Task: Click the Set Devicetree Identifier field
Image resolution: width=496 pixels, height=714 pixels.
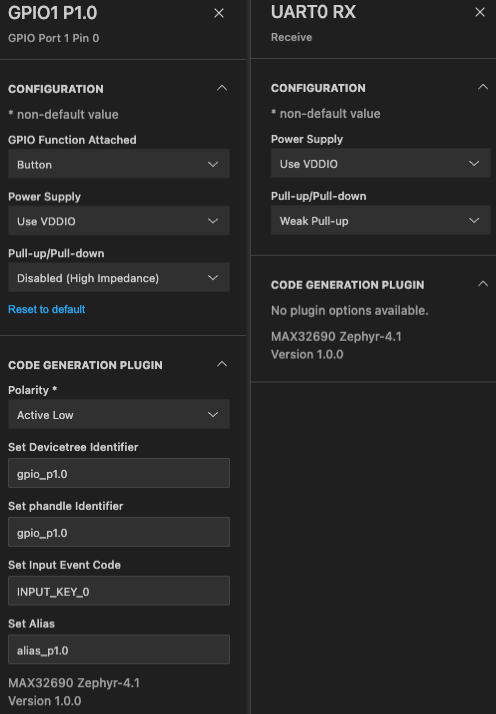Action: pyautogui.click(x=119, y=473)
